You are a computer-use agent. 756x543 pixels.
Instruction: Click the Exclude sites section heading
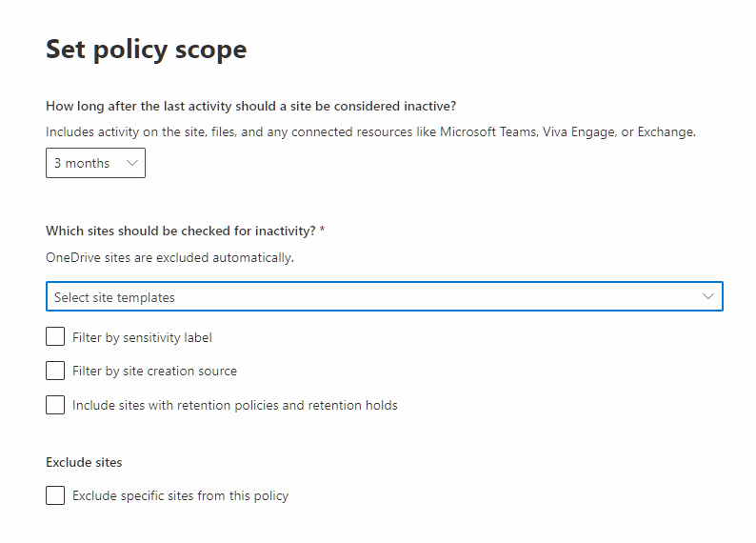[84, 462]
